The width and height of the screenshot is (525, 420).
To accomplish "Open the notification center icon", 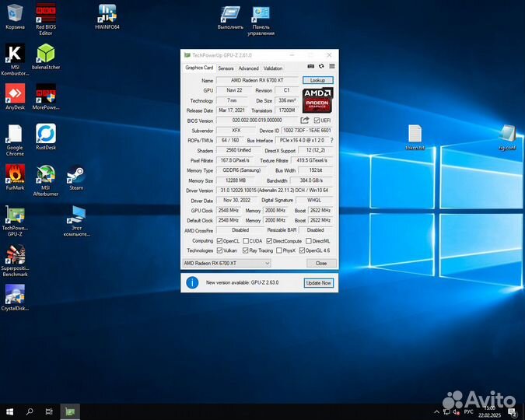I will point(512,412).
